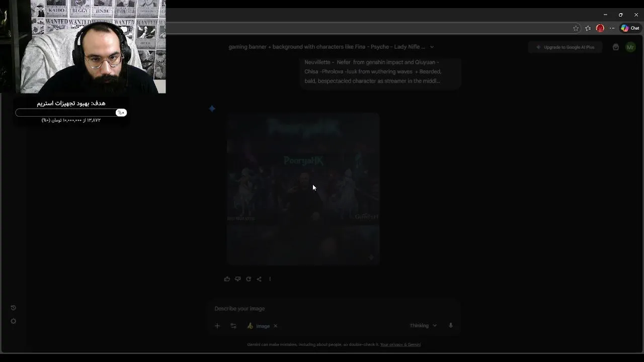The height and width of the screenshot is (362, 644).
Task: Open the red browser profile avatar
Action: [x=600, y=28]
